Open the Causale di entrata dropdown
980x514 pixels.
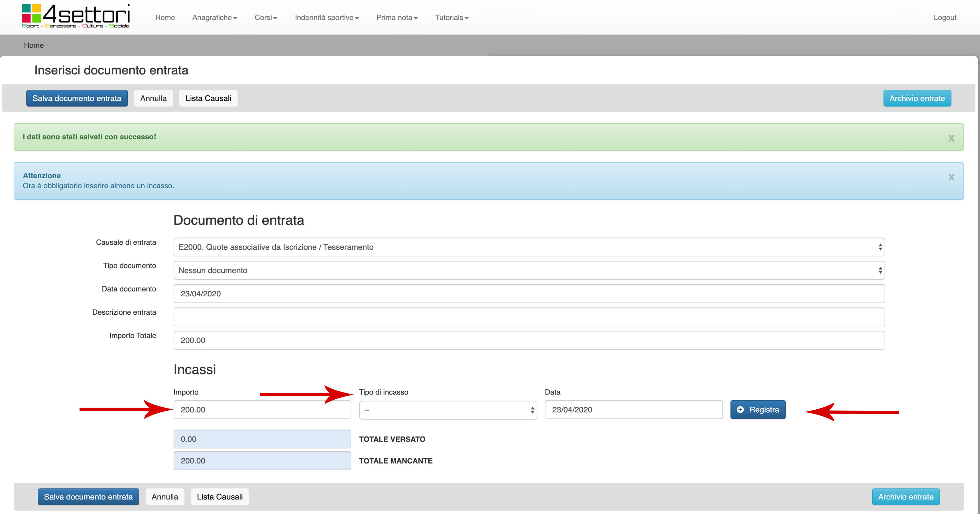click(529, 247)
